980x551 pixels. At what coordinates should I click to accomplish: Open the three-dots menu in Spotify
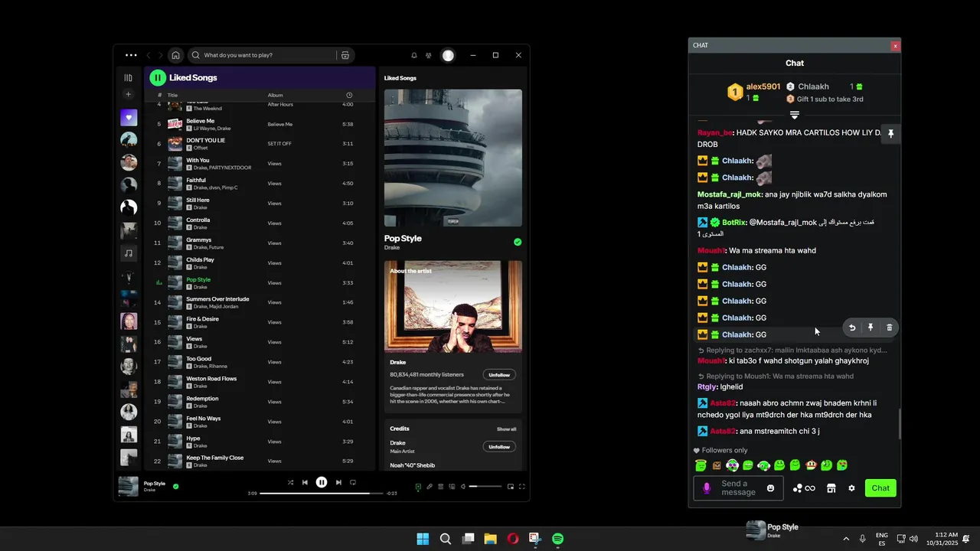tap(131, 55)
